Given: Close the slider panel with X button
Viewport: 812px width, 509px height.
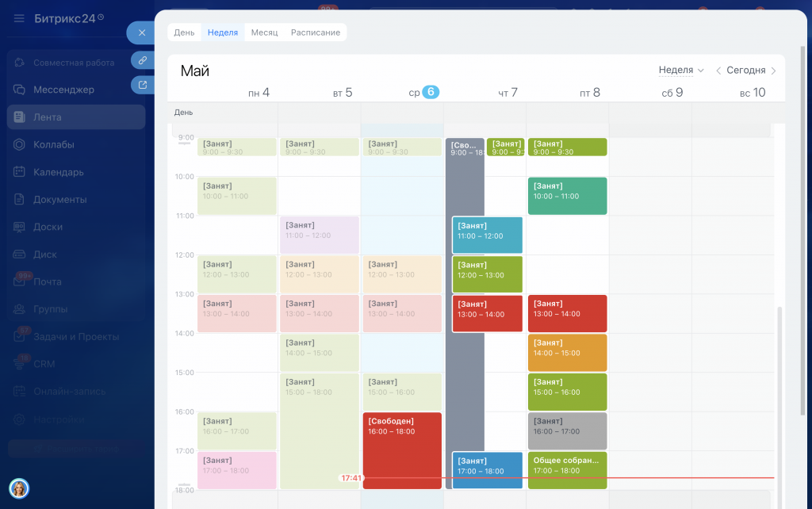Looking at the screenshot, I should 141,33.
